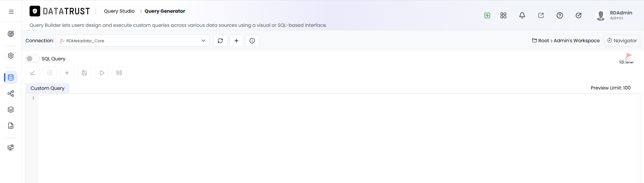
Task: Select the database icon in sidebar
Action: [11, 77]
